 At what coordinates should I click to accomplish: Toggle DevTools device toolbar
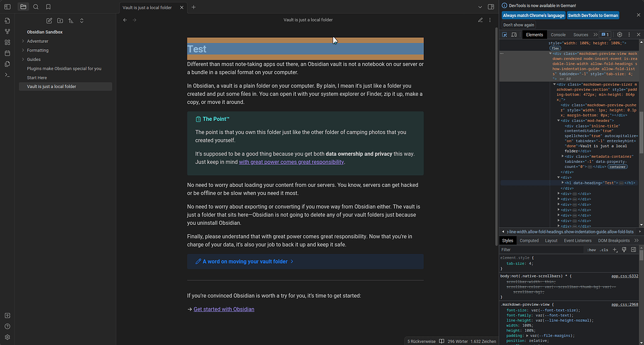coord(514,35)
